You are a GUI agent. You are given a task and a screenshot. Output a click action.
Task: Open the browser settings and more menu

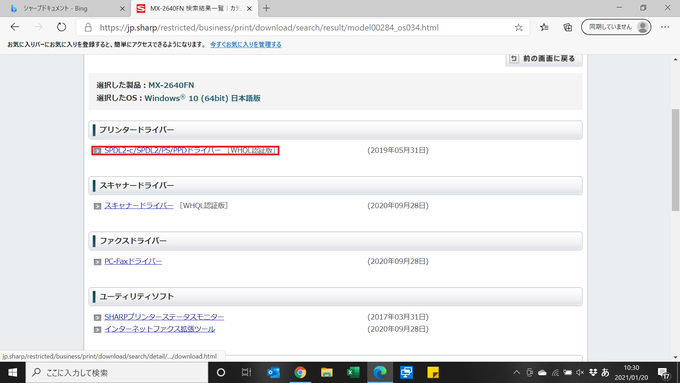pyautogui.click(x=665, y=27)
